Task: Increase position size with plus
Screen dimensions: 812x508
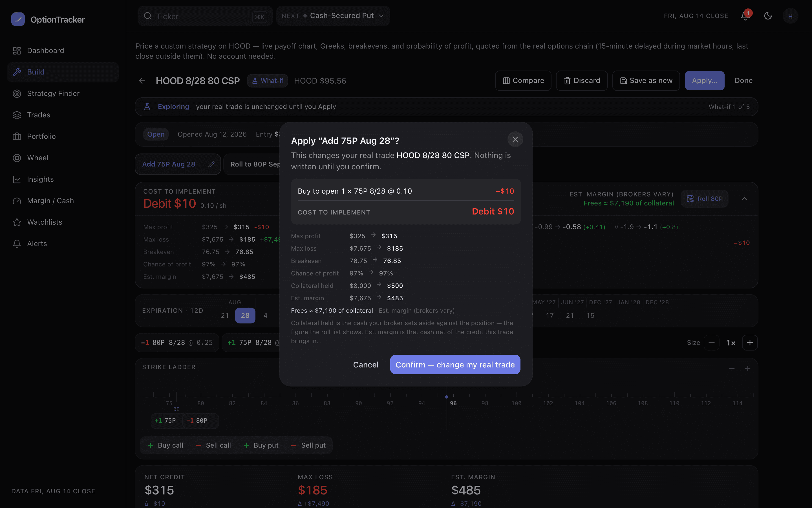Action: pos(750,343)
